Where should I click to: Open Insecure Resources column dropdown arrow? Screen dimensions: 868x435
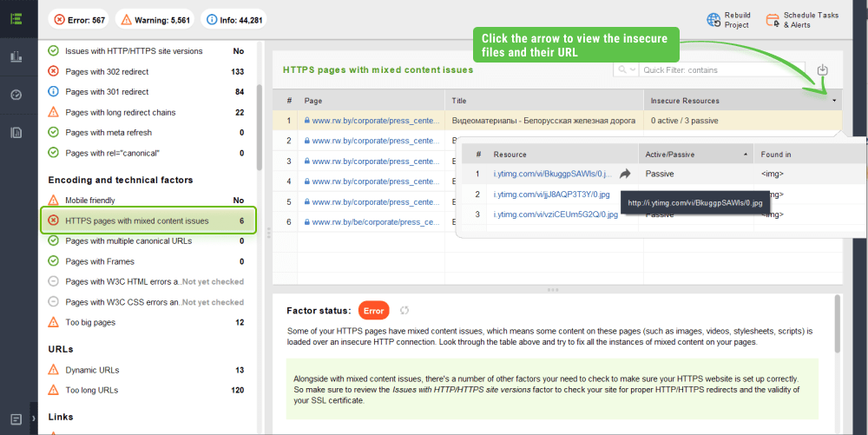point(833,100)
